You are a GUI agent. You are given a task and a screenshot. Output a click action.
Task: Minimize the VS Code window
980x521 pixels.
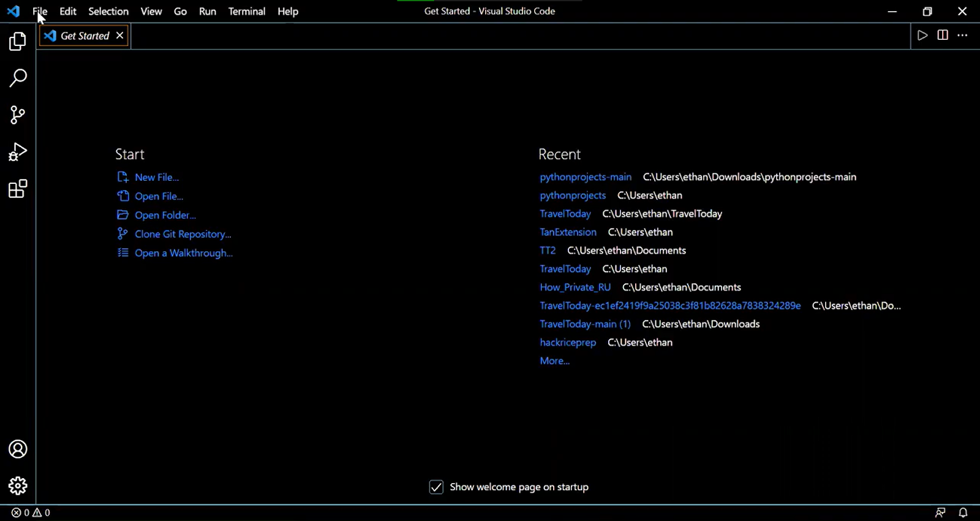coord(892,11)
